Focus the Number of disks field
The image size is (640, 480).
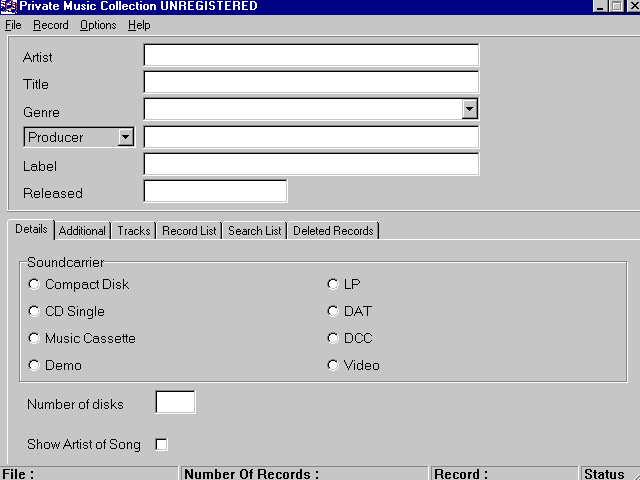[175, 403]
